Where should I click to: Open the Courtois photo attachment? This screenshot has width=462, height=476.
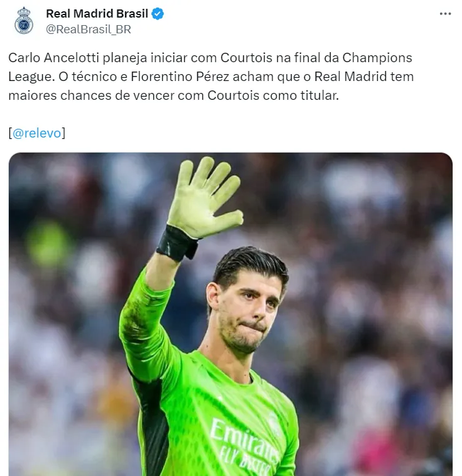231,314
